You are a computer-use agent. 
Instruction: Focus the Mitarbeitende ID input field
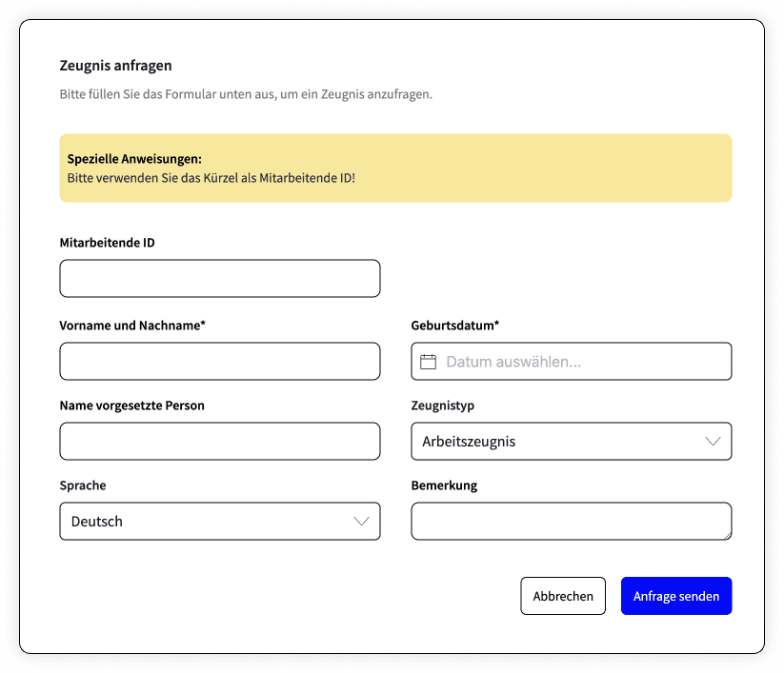[x=220, y=278]
